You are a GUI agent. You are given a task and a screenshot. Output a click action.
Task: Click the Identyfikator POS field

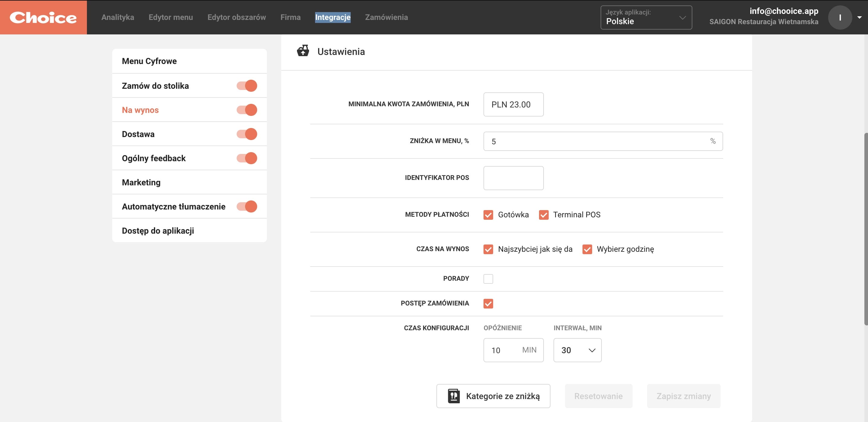[x=513, y=178]
